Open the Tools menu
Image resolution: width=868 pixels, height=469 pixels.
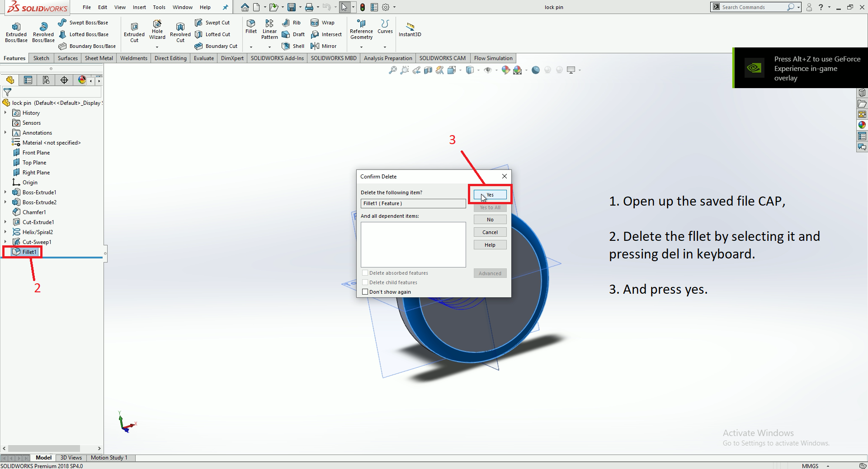click(x=159, y=7)
